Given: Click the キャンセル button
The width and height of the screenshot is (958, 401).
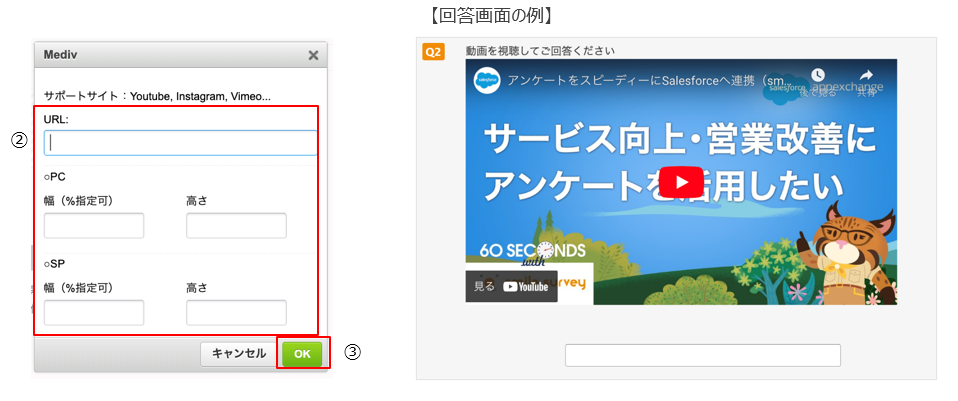Looking at the screenshot, I should 238,354.
